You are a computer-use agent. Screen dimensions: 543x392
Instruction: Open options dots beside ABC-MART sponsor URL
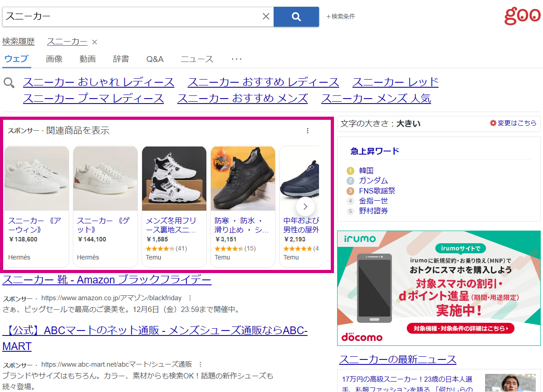[x=200, y=364]
